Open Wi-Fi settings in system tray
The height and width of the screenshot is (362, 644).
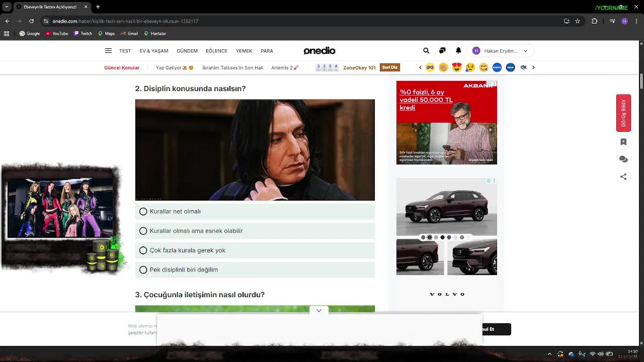(x=592, y=354)
